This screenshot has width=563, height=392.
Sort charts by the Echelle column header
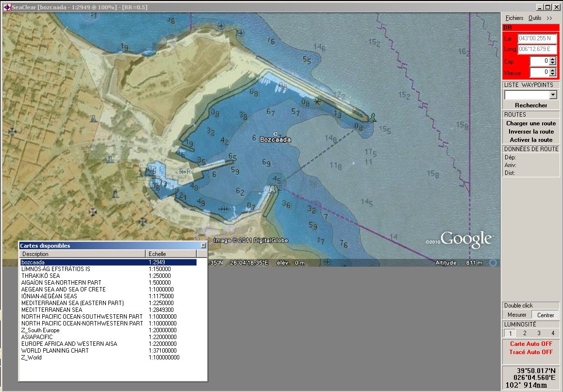pos(171,254)
